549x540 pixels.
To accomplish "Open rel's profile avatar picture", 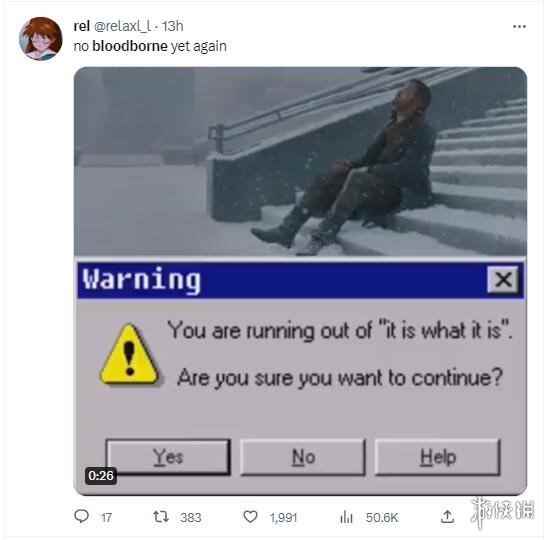I will click(x=41, y=39).
